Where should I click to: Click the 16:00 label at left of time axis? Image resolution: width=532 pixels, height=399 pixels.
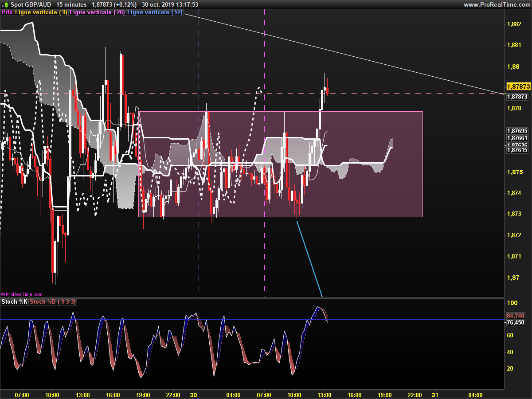coord(113,395)
